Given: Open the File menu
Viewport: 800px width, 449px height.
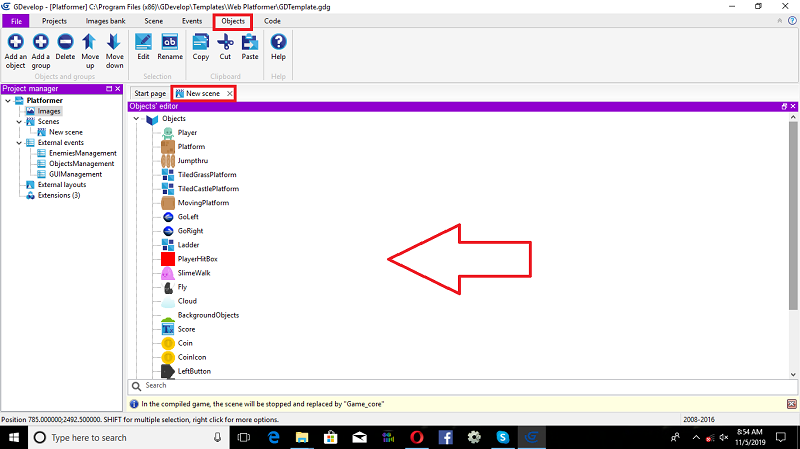Looking at the screenshot, I should (16, 21).
